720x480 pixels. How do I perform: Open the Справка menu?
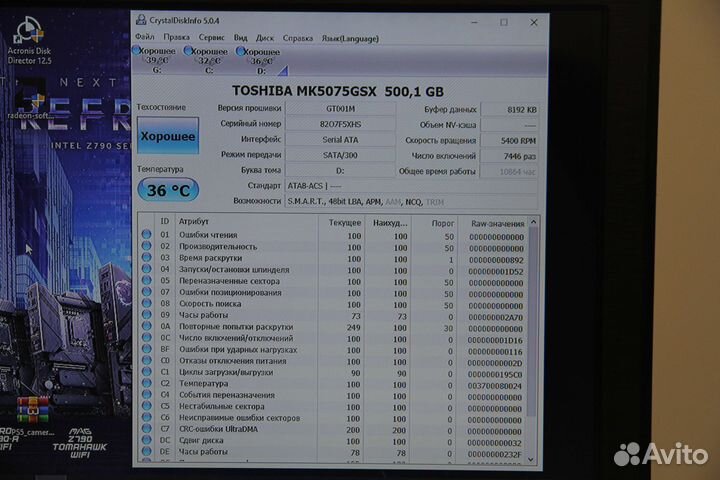point(298,39)
